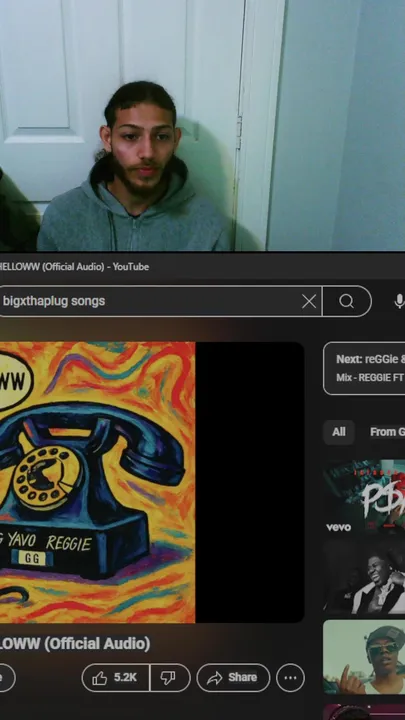Image resolution: width=405 pixels, height=720 pixels.
Task: Open the black-and-white recommended video thumbnail
Action: 364,577
